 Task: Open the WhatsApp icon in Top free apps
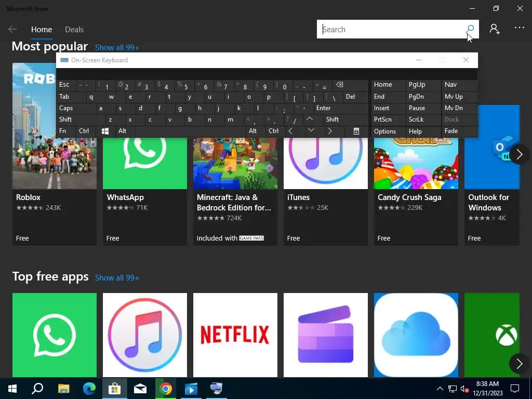tap(54, 335)
